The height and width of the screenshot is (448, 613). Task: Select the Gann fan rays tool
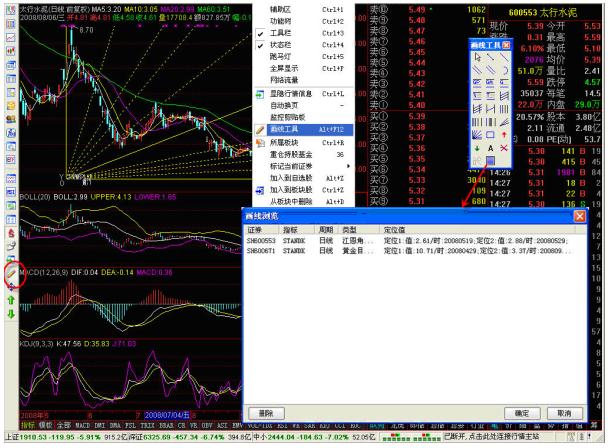[477, 134]
